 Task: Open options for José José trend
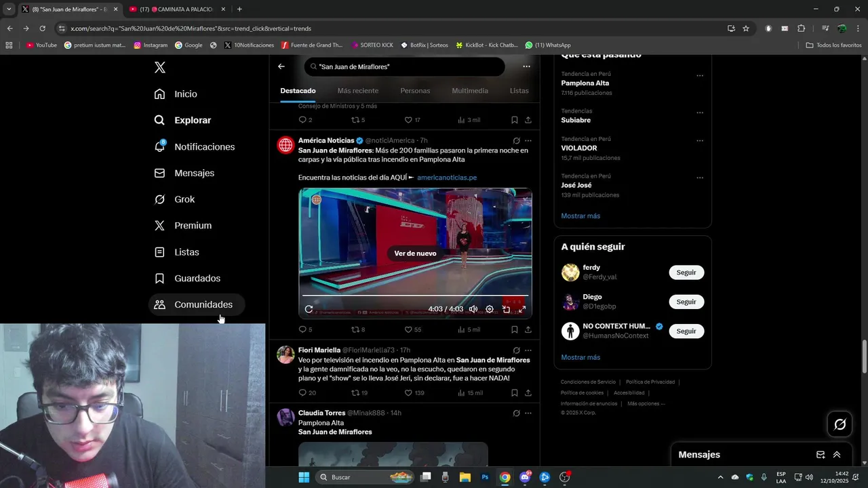pyautogui.click(x=700, y=178)
